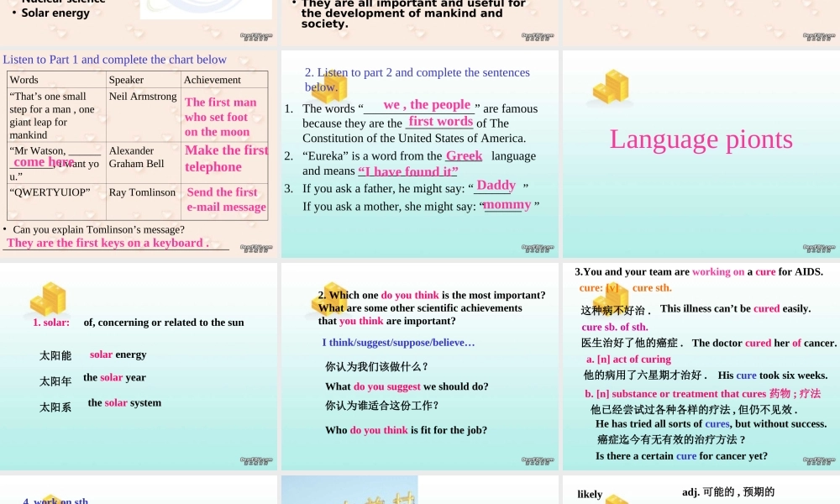Open the '4. work on sth' slide
The height and width of the screenshot is (504, 840).
[139, 490]
